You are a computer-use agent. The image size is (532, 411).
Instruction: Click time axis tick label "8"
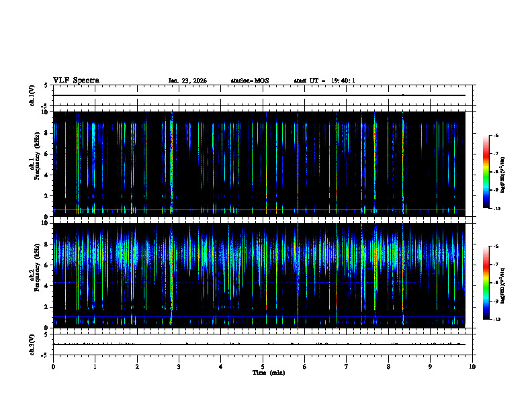tap(388, 367)
